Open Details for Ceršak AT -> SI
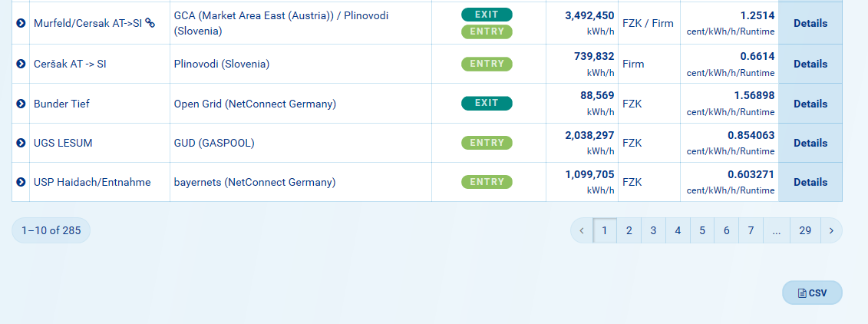 click(810, 64)
